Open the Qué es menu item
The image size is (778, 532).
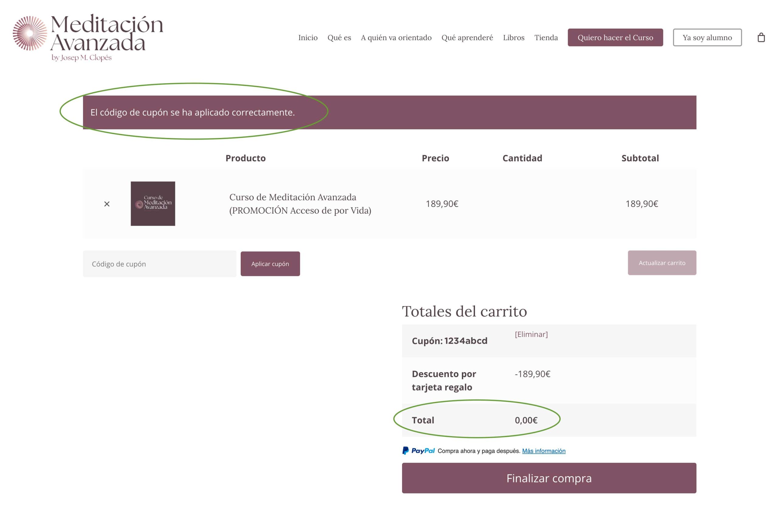tap(339, 37)
